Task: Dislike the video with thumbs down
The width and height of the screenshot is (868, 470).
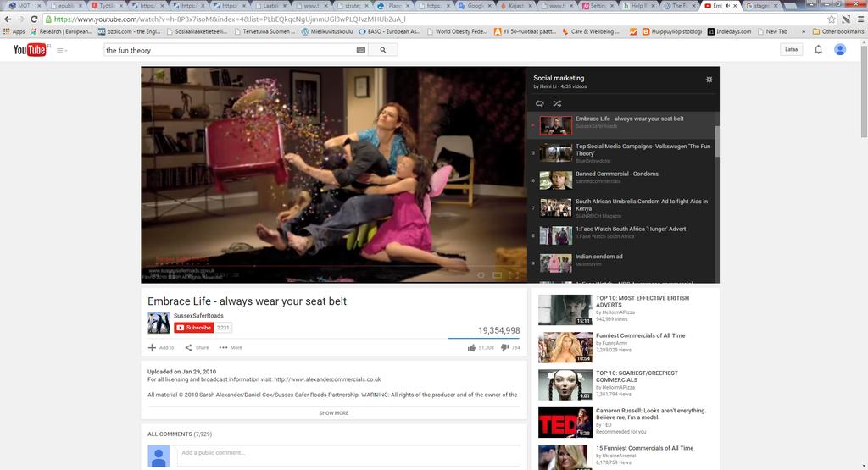Action: coord(504,348)
